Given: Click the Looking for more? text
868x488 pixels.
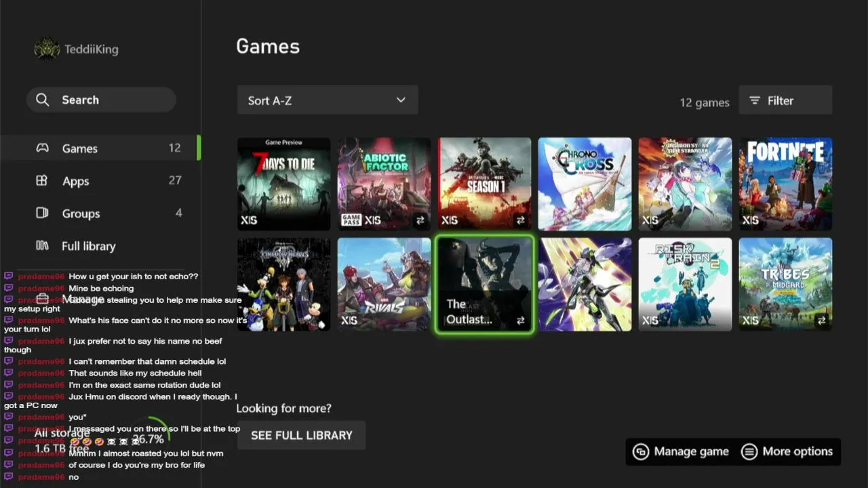Looking at the screenshot, I should (x=283, y=408).
